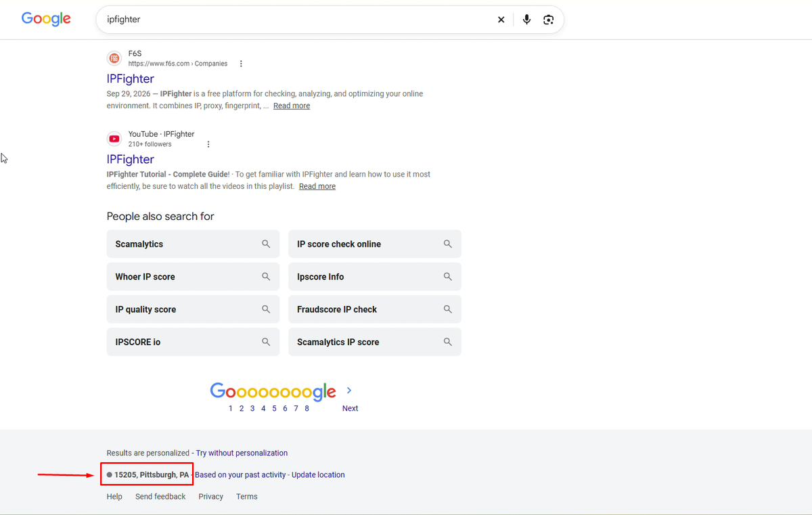The height and width of the screenshot is (515, 812).
Task: Click the magnifier icon on IP quality score
Action: point(266,309)
